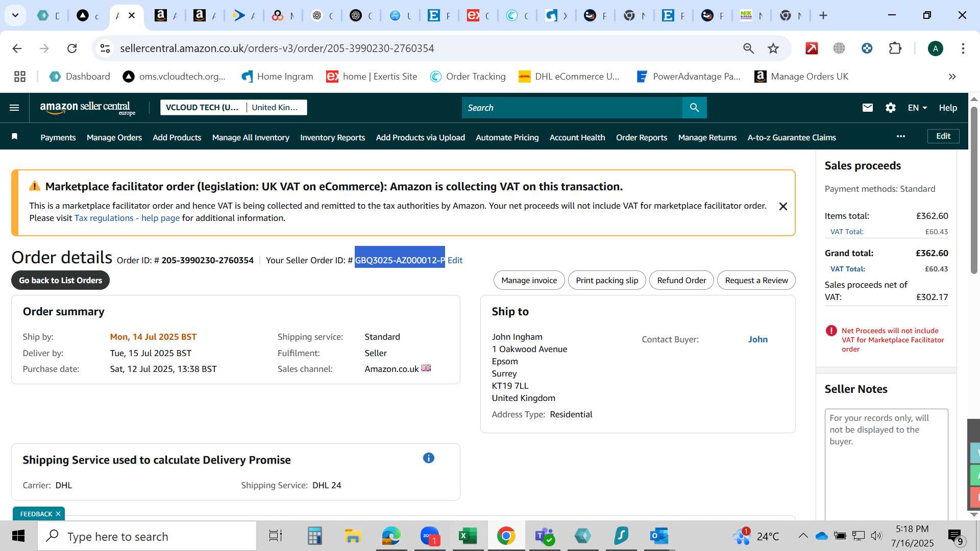Click the Windows taskbar search box
The height and width of the screenshot is (551, 980).
(147, 536)
